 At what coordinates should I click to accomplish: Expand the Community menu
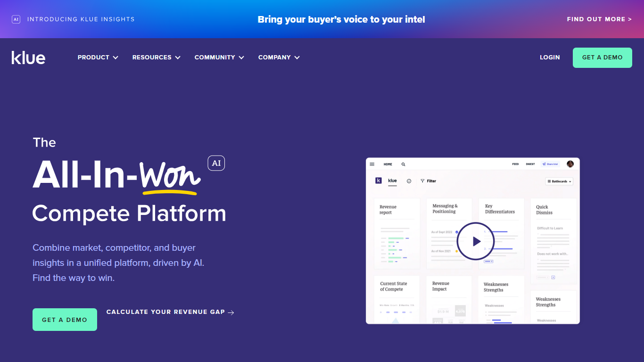pos(219,58)
